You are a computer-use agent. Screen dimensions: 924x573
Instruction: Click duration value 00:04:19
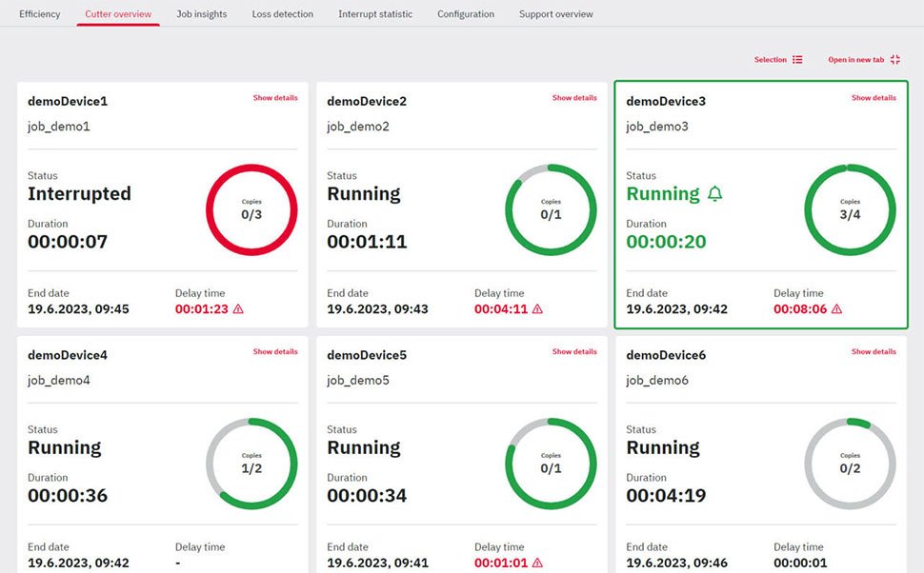pos(667,496)
